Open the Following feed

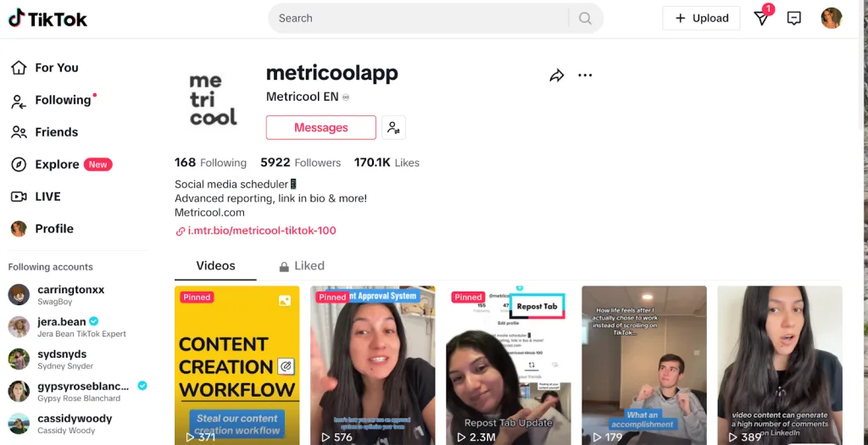53,100
